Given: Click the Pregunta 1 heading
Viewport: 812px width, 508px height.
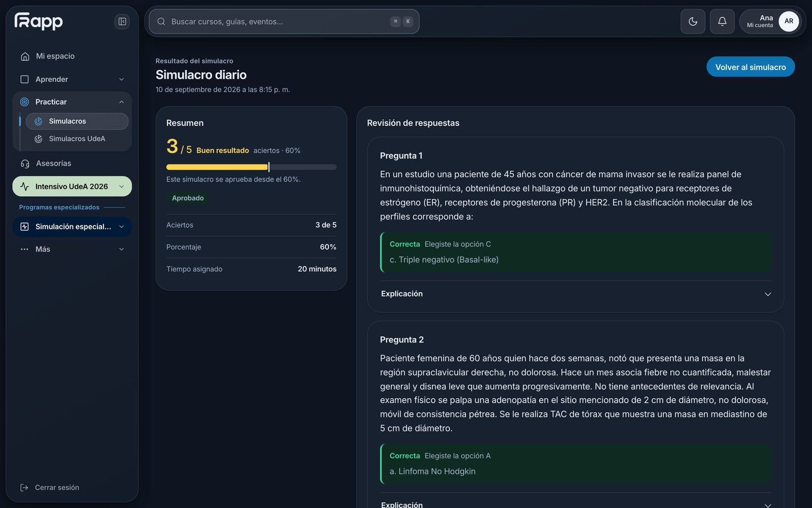Looking at the screenshot, I should click(401, 156).
